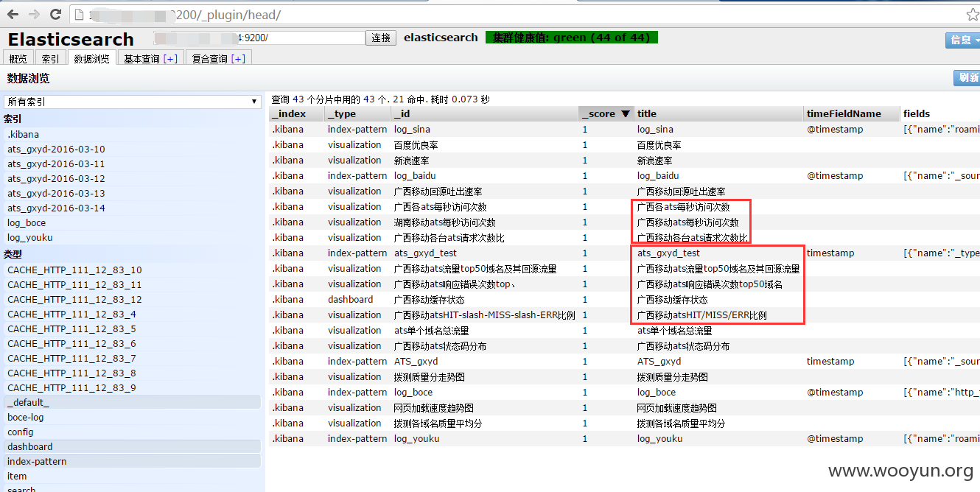This screenshot has width=980, height=492.
Task: Add new 基本查询 tab with [+]
Action: (x=170, y=59)
